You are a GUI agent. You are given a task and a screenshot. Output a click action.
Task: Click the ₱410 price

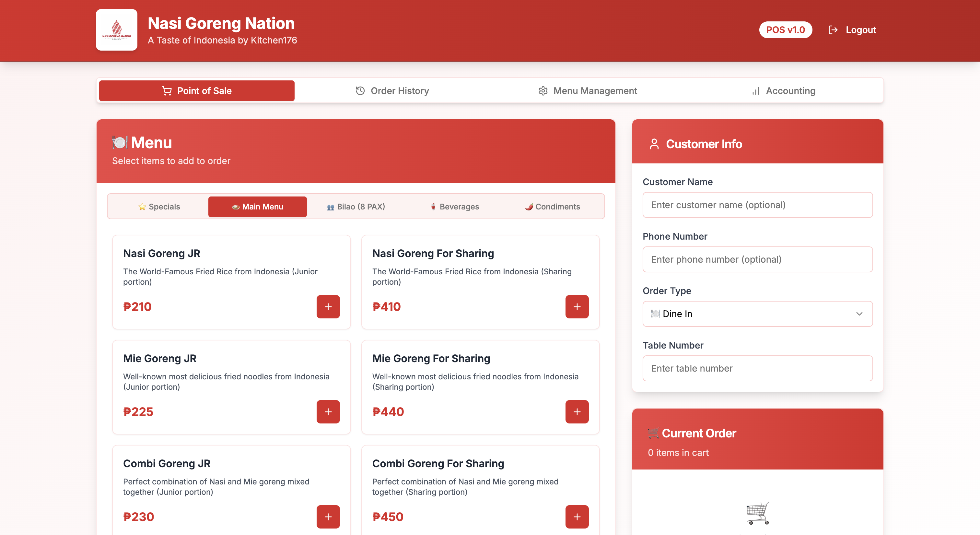point(386,306)
